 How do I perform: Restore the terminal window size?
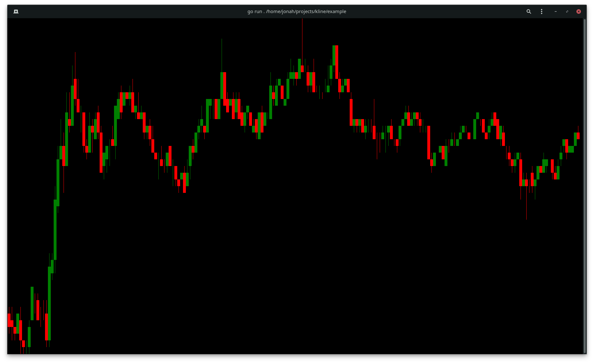[x=567, y=11]
